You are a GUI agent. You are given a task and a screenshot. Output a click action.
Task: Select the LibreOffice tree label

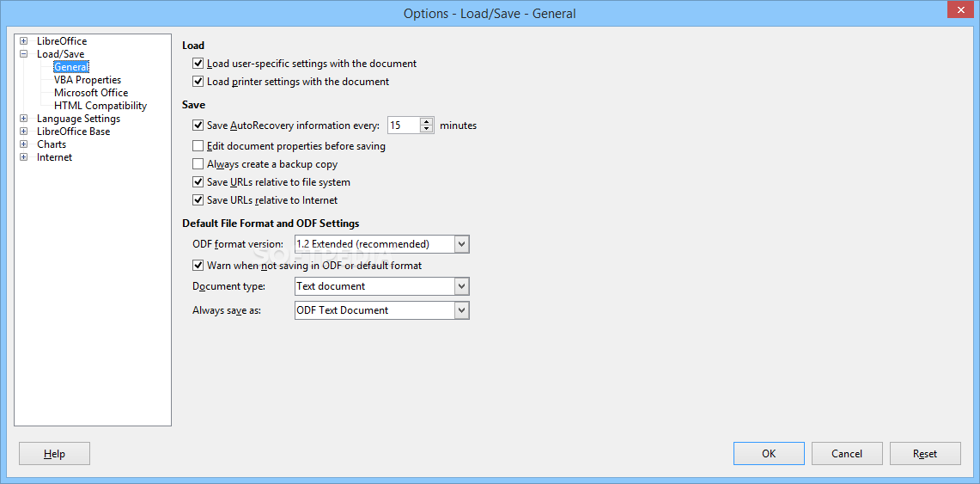[62, 41]
